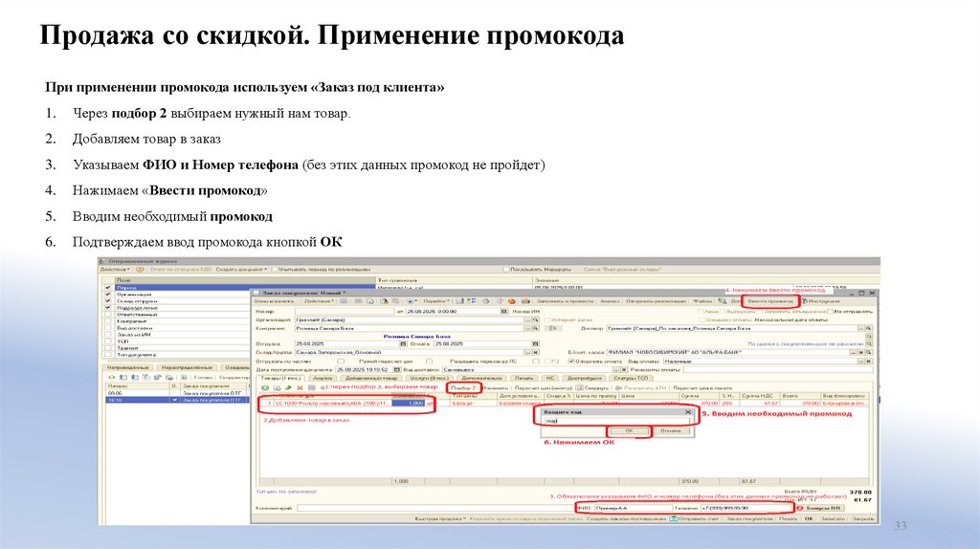Click 'Оформить реализацию' in order toolbar
Image resolution: width=980 pixels, height=549 pixels.
(x=656, y=301)
